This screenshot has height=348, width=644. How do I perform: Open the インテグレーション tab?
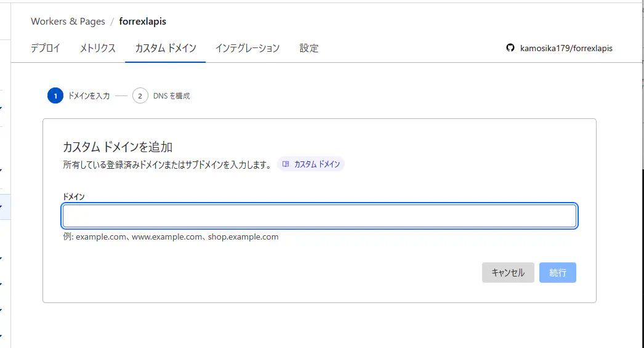point(247,48)
